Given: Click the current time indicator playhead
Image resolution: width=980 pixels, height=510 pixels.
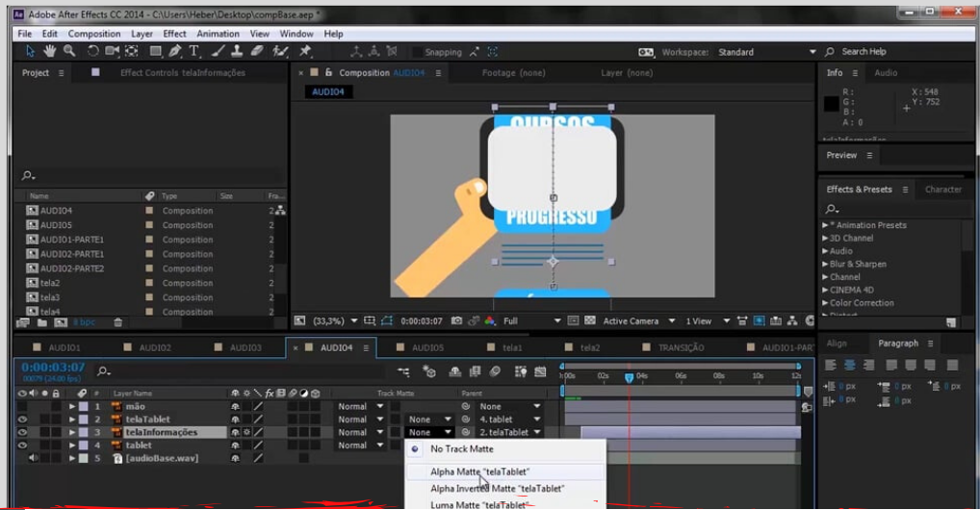Looking at the screenshot, I should pos(629,377).
